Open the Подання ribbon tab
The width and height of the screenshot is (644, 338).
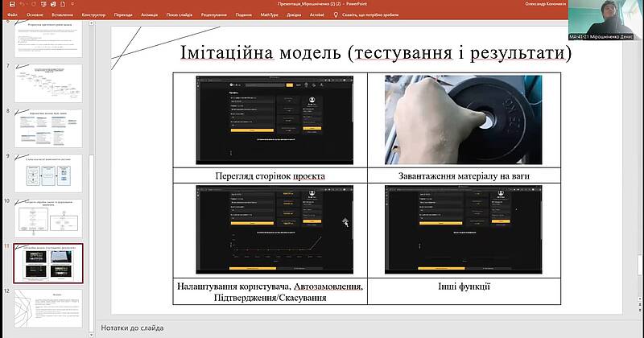coord(244,14)
